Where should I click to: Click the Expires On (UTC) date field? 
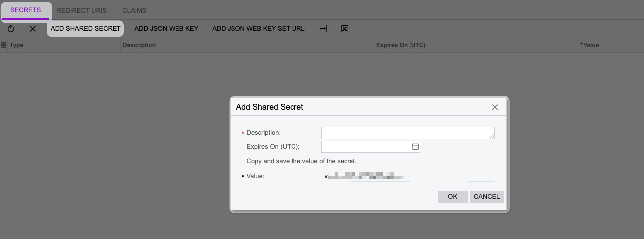[x=366, y=147]
